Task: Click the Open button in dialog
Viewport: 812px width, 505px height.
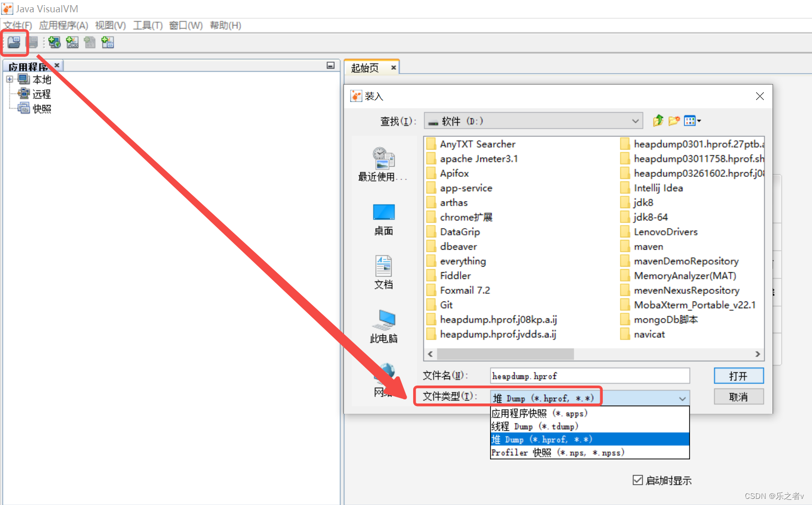Action: tap(739, 376)
